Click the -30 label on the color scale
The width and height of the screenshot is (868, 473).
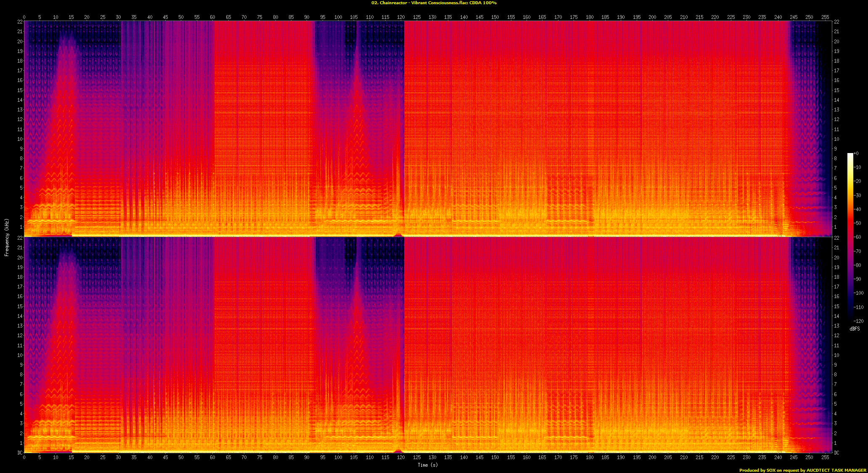pyautogui.click(x=857, y=196)
